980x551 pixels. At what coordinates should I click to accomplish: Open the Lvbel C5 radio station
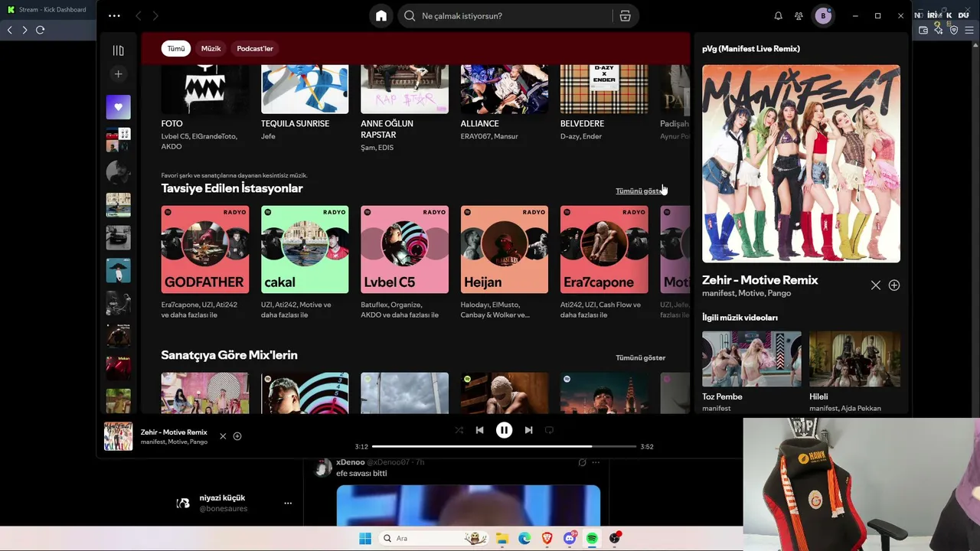coord(404,262)
